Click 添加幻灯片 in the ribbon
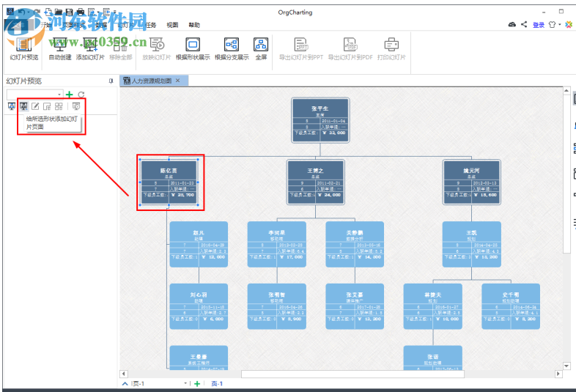 90,49
